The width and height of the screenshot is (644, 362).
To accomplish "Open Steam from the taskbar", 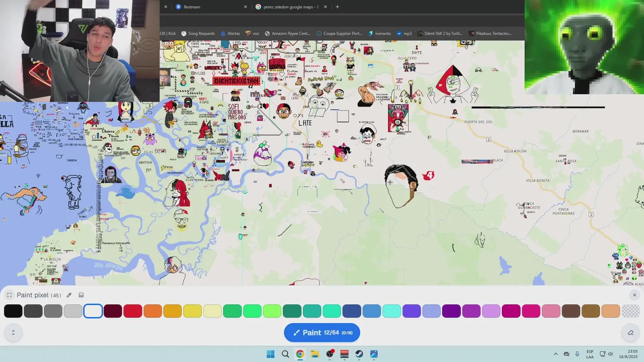I will (x=359, y=354).
